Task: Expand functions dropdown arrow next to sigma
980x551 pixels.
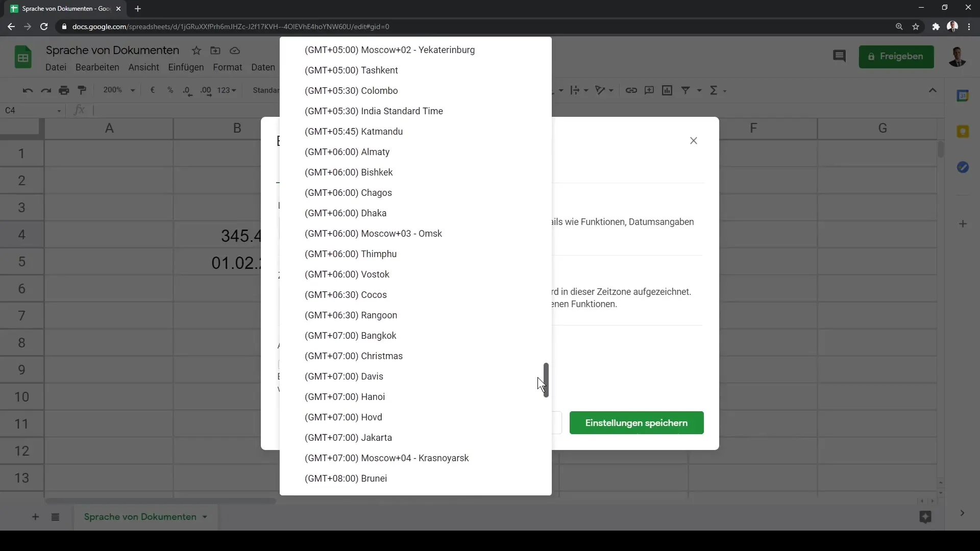Action: pyautogui.click(x=725, y=91)
